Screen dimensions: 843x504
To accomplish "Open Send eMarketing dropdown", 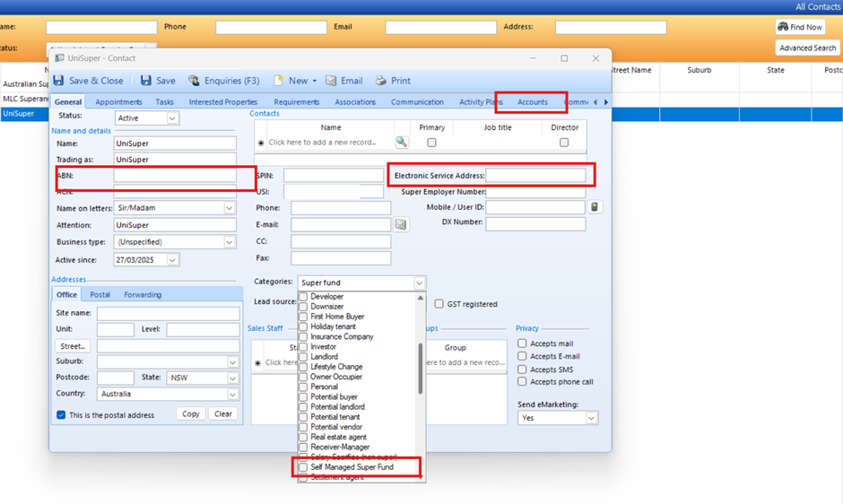I will [591, 418].
